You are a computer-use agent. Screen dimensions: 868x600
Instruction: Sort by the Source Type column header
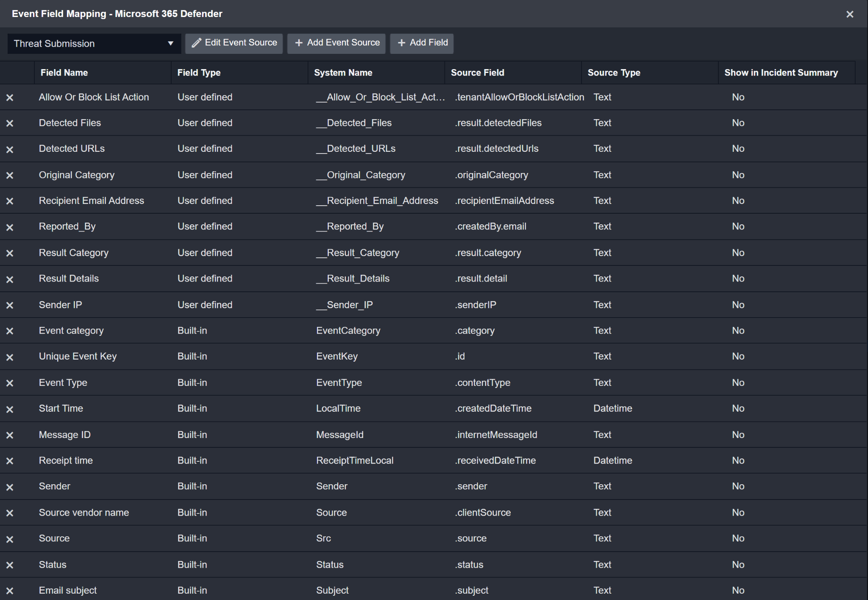613,73
